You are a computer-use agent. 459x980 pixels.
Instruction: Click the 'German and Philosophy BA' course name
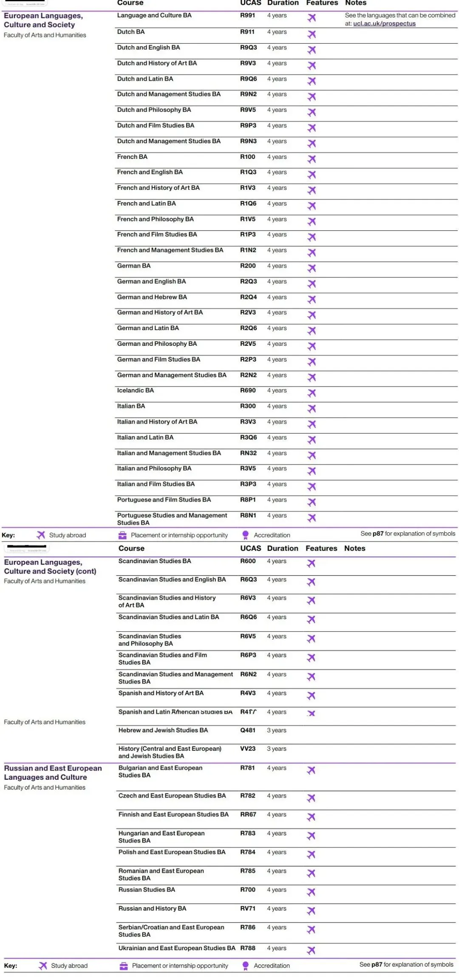tap(157, 344)
